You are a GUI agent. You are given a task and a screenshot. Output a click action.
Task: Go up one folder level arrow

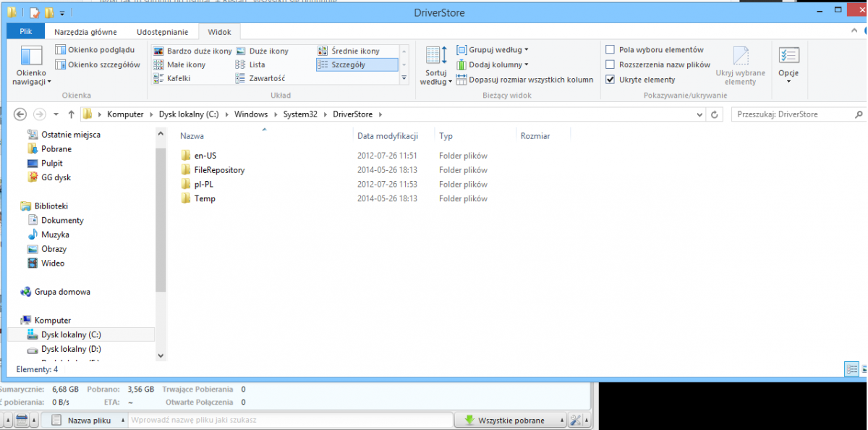[71, 114]
